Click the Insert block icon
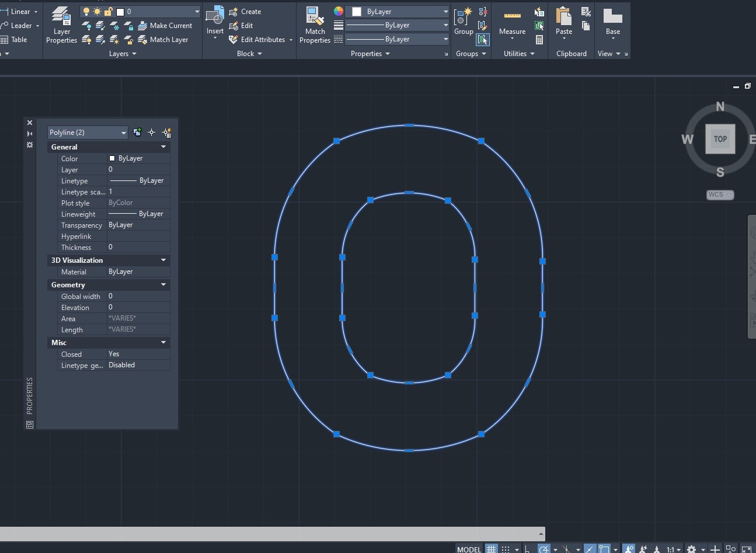Screen dimensions: 756x553 215,22
